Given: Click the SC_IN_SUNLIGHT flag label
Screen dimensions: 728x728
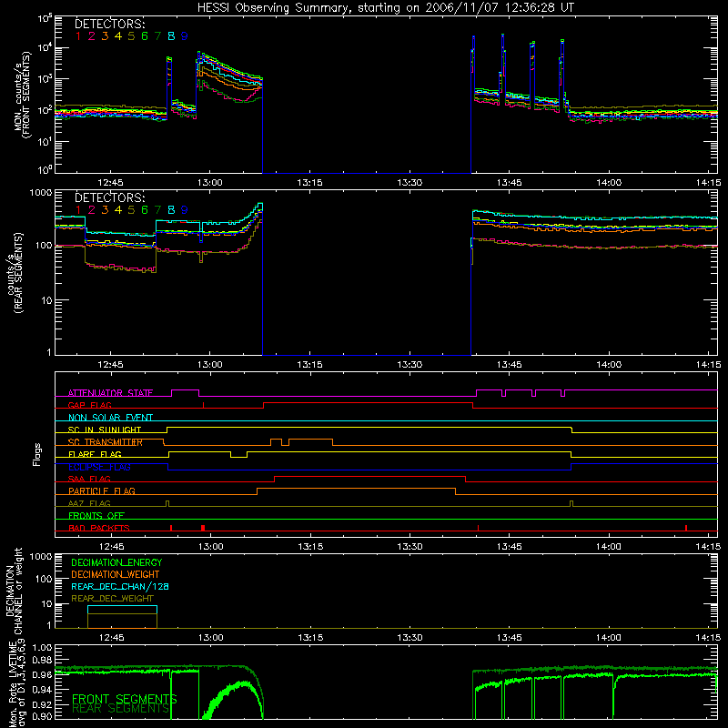Looking at the screenshot, I should coord(105,430).
